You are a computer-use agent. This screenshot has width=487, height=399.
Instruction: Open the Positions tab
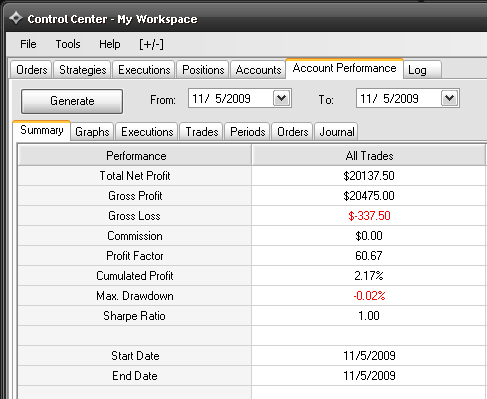(x=203, y=70)
